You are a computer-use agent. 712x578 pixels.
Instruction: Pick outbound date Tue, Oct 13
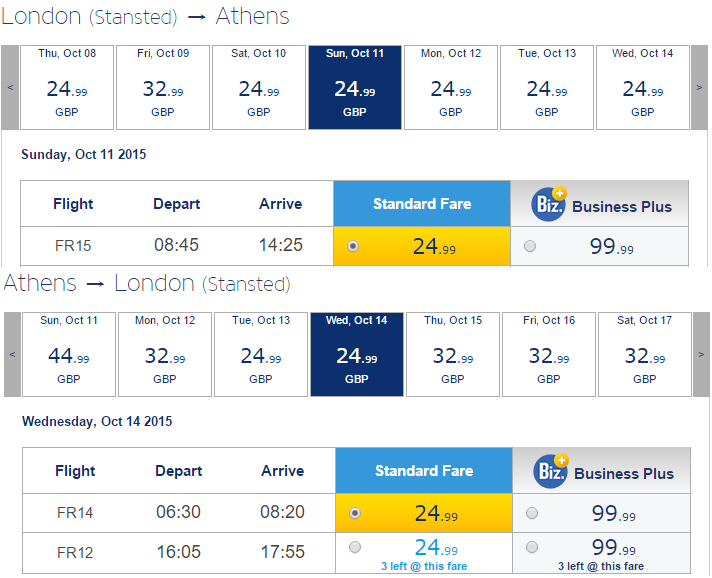click(x=547, y=87)
